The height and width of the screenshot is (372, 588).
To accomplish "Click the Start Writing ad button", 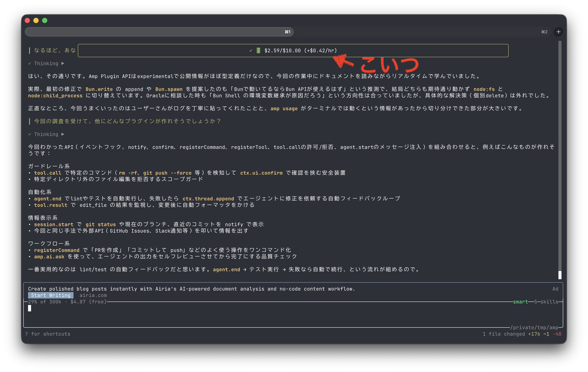I will click(x=51, y=295).
